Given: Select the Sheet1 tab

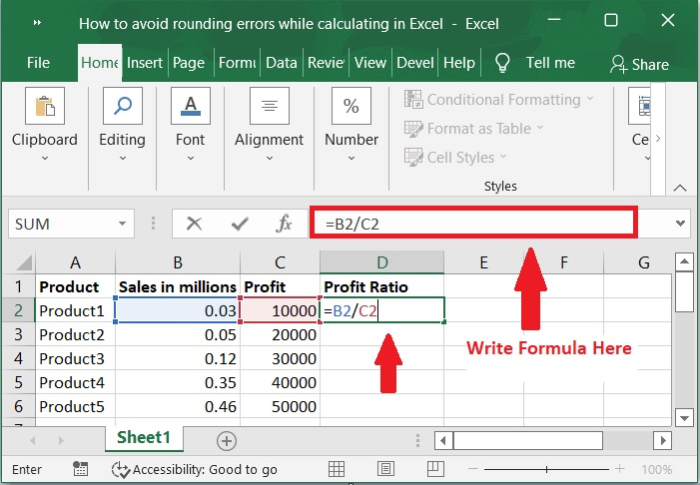Looking at the screenshot, I should (144, 438).
